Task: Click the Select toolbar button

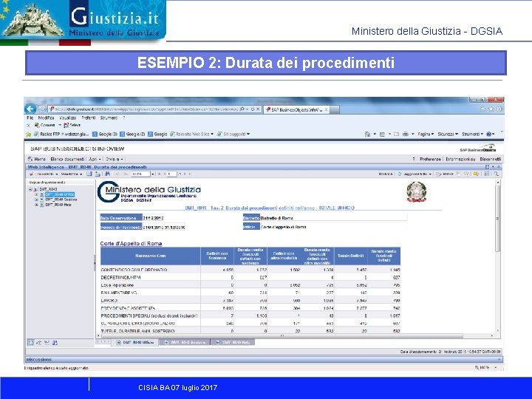Action: tap(72, 125)
